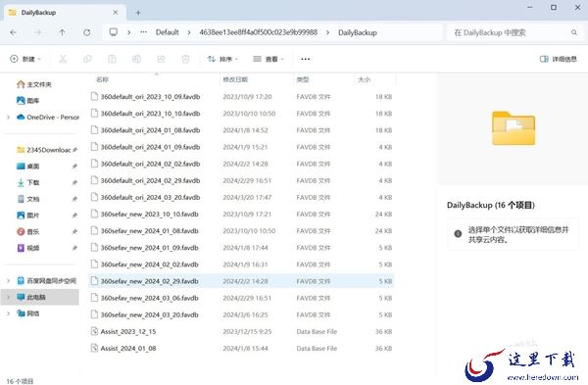Open Downloads folder in sidebar

(28, 182)
